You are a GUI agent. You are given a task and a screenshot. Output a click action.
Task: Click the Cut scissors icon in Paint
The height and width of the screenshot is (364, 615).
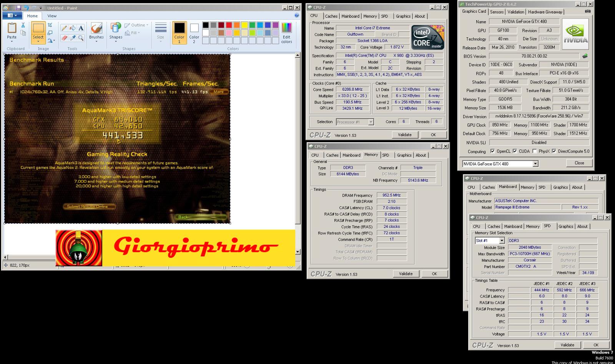coord(23,25)
